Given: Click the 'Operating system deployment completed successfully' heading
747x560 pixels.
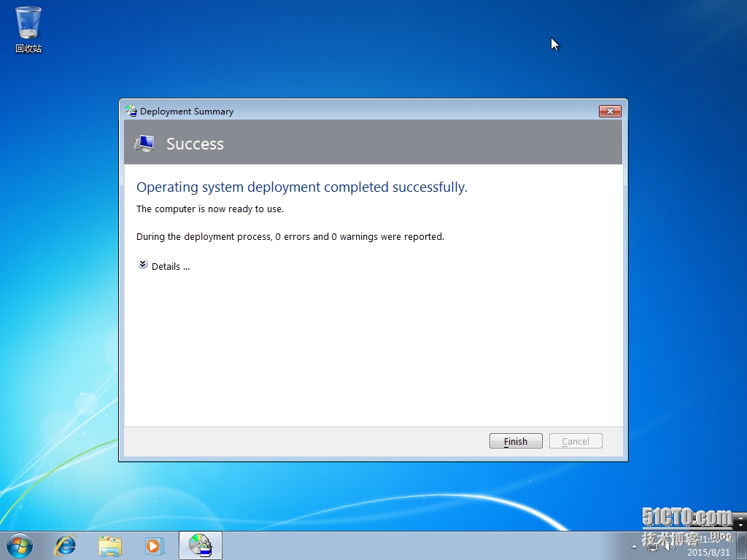Looking at the screenshot, I should [x=302, y=187].
